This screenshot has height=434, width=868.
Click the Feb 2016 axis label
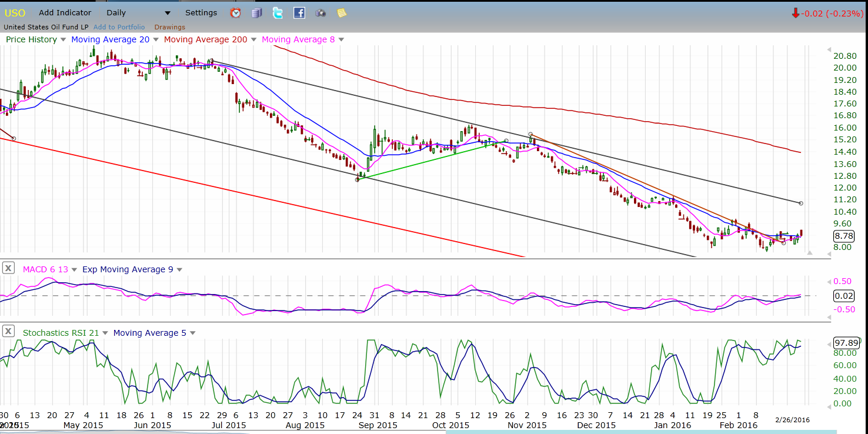point(739,425)
